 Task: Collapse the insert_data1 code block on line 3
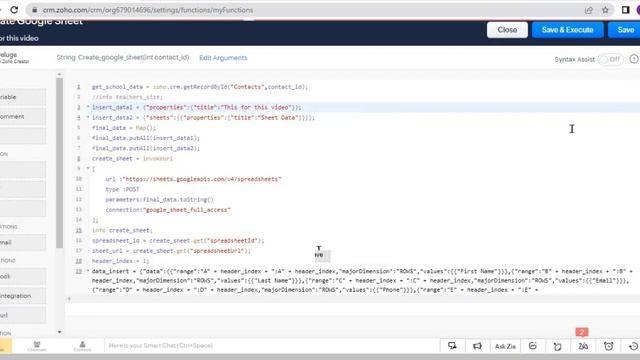pyautogui.click(x=88, y=107)
